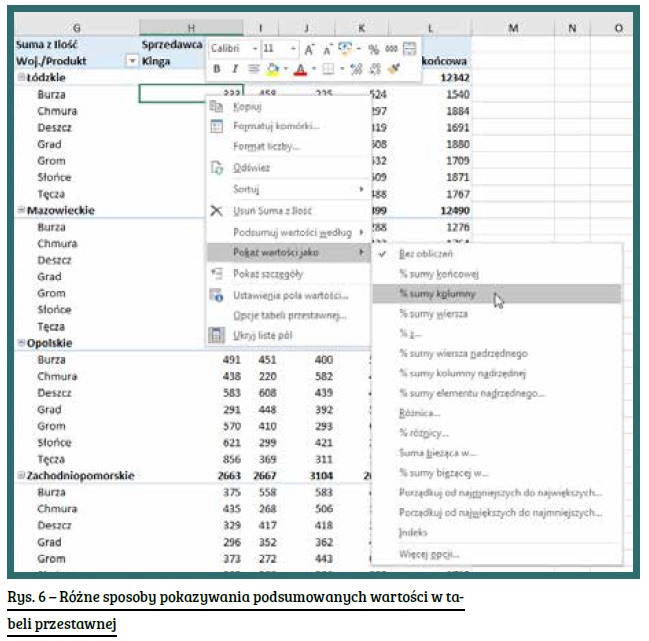Apply percent style from mini toolbar
This screenshot has height=641, width=649.
coord(373,50)
